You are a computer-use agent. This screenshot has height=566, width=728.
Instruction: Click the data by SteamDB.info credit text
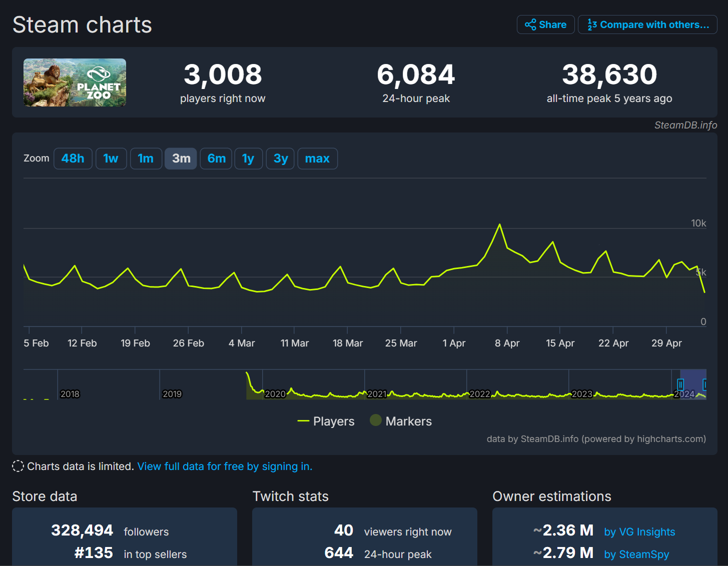pos(596,439)
